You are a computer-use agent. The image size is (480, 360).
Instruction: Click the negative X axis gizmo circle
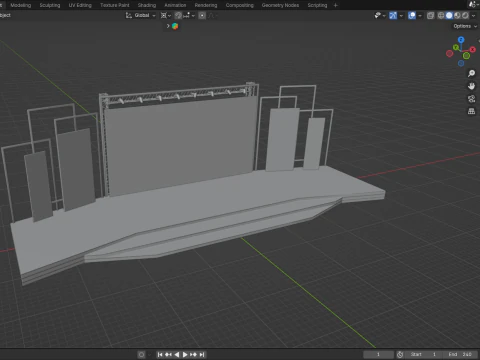[449, 53]
